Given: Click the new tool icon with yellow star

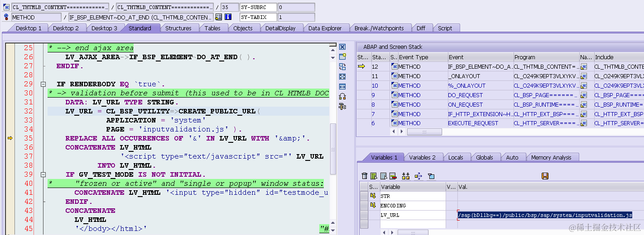Looking at the screenshot, I should (342, 56).
